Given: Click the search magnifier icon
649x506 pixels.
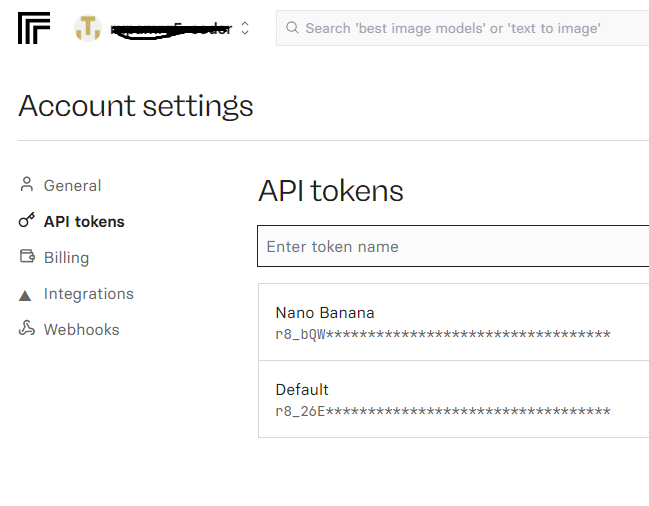Looking at the screenshot, I should [x=292, y=28].
